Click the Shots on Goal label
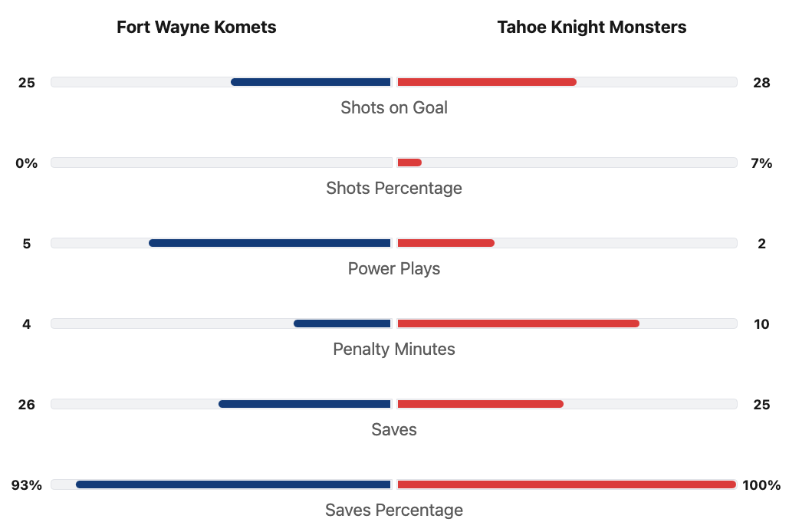The image size is (789, 532). point(394,107)
